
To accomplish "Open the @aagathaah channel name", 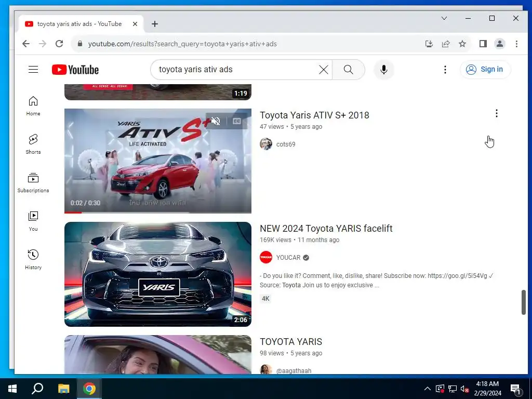I will tap(294, 370).
